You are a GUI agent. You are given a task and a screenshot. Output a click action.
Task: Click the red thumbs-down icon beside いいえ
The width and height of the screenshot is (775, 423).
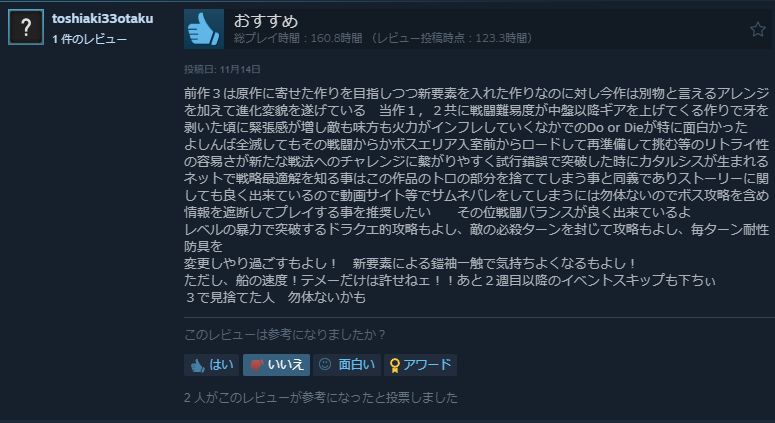(x=257, y=366)
